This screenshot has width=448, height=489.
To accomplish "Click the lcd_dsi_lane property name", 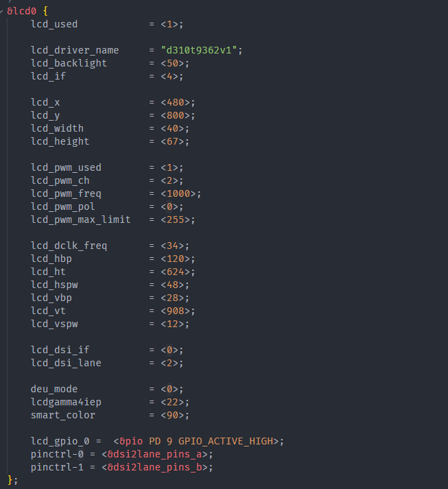I will tap(66, 363).
